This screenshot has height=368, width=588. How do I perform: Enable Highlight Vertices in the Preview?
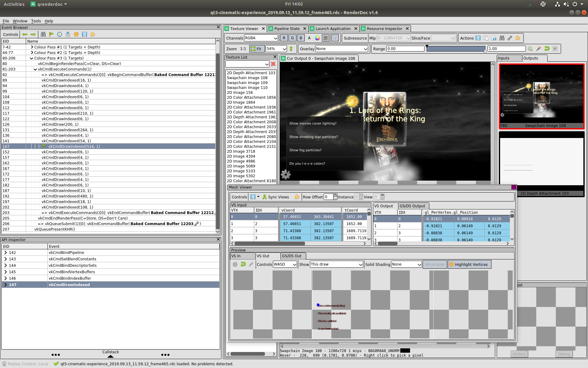pos(469,264)
